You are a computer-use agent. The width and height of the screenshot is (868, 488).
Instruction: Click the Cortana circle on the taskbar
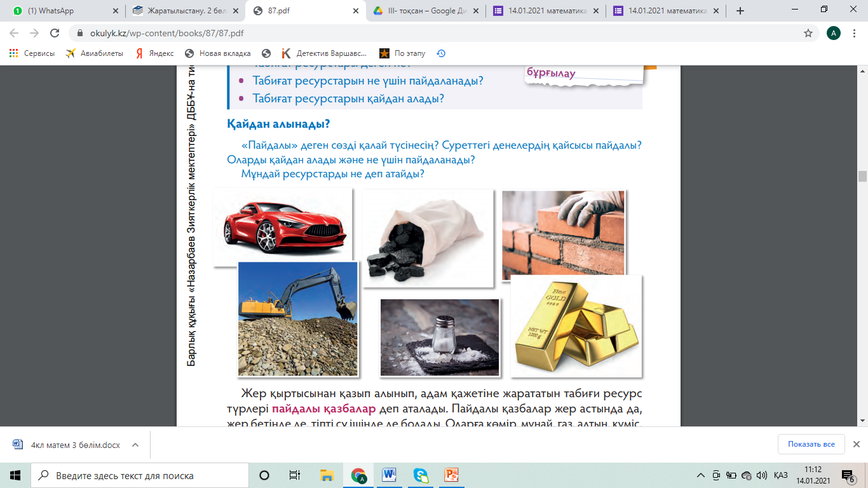[264, 475]
